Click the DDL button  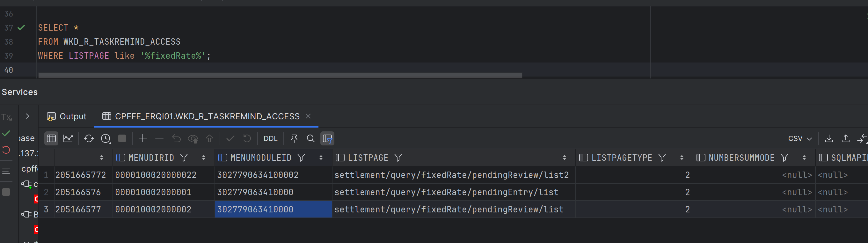(x=271, y=138)
